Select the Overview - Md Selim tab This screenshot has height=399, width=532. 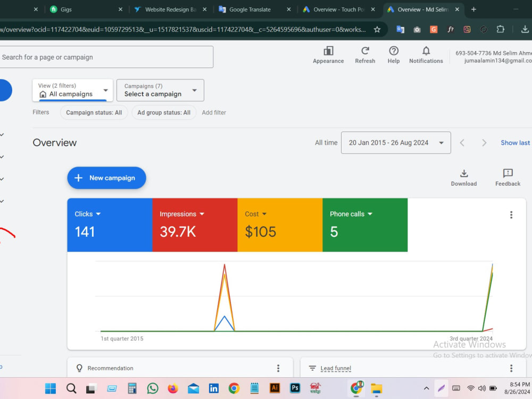(423, 10)
